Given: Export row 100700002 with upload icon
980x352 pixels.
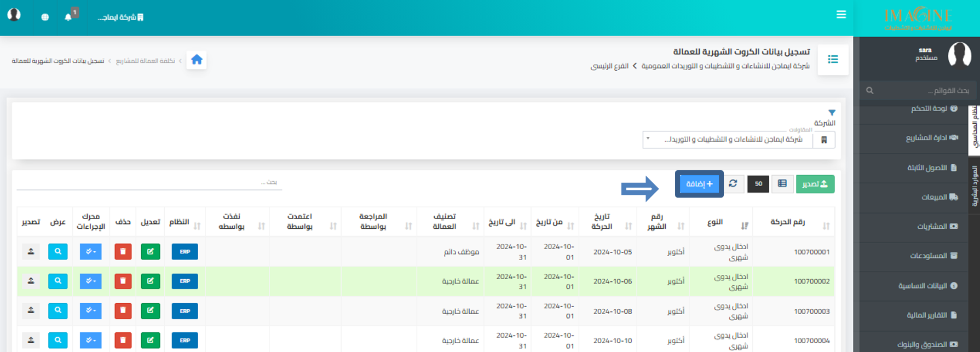Looking at the screenshot, I should click(x=31, y=281).
